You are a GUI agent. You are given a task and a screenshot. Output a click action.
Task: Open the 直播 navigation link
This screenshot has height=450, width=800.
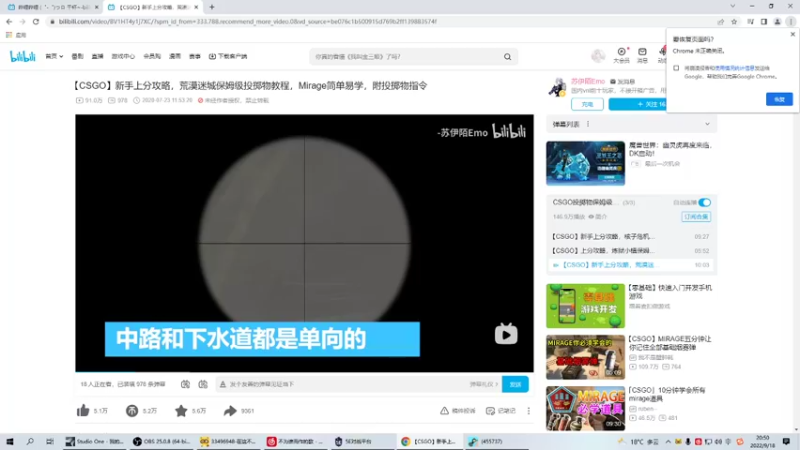[97, 57]
